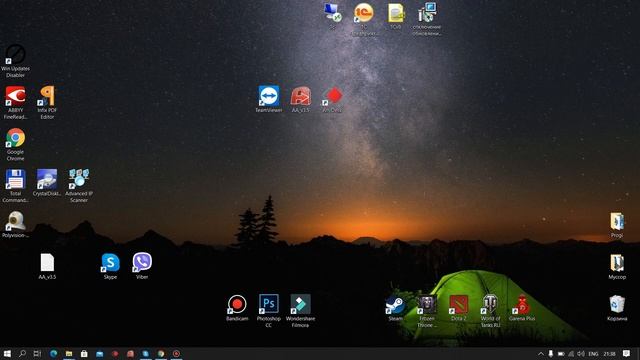Open volume control speaker icon
Image resolution: width=640 pixels, height=360 pixels.
point(581,354)
